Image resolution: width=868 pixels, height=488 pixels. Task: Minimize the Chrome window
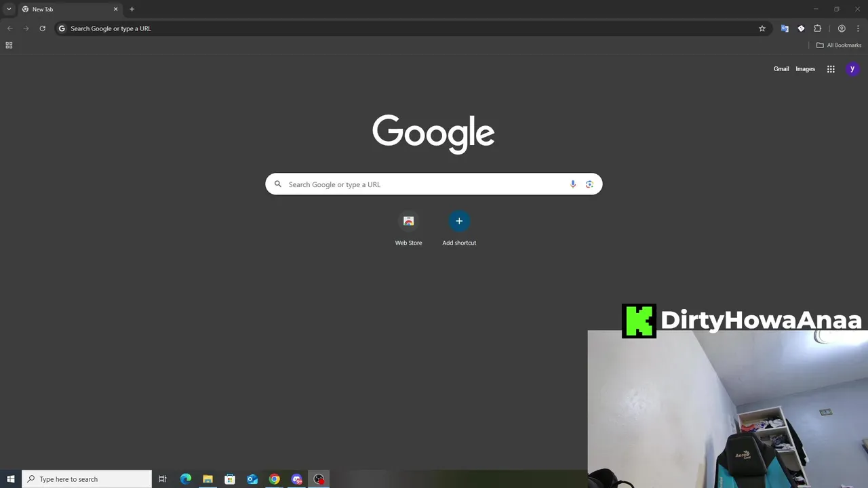tap(816, 9)
